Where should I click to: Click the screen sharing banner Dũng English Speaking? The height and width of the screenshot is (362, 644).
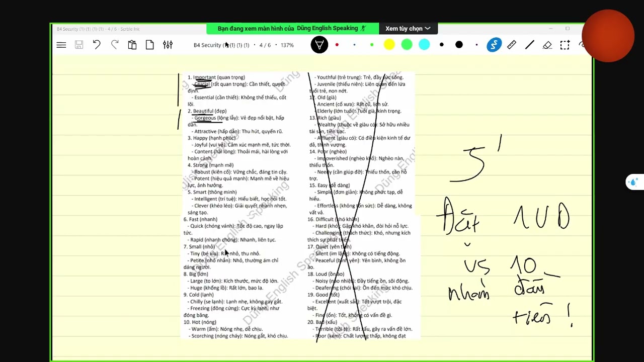(293, 29)
